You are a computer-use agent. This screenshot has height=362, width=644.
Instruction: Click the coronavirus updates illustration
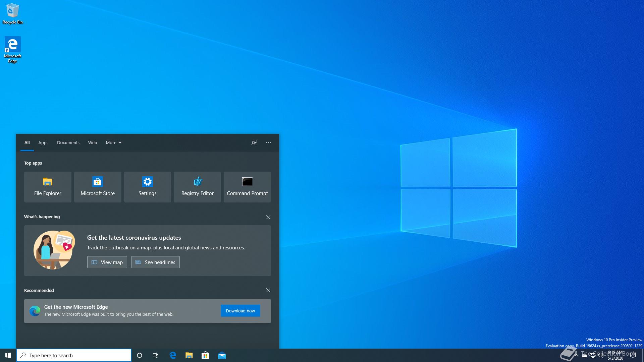pos(54,250)
